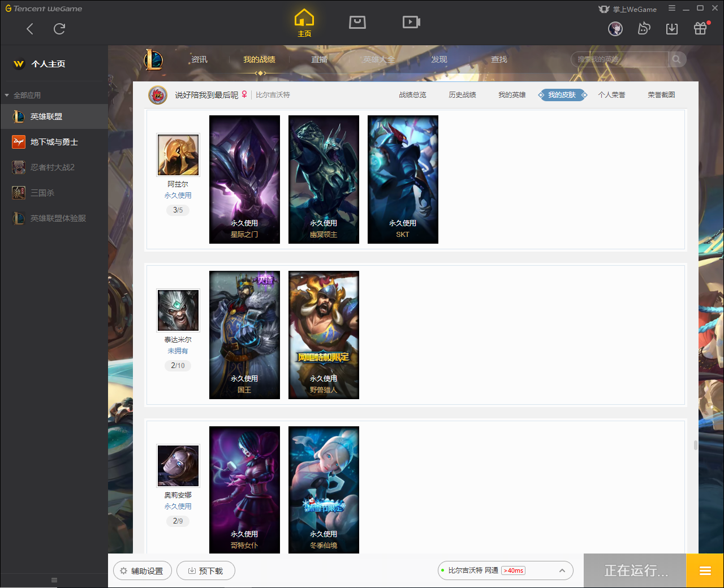This screenshot has width=724, height=588.
Task: Switch to 发现 tab
Action: (x=439, y=59)
